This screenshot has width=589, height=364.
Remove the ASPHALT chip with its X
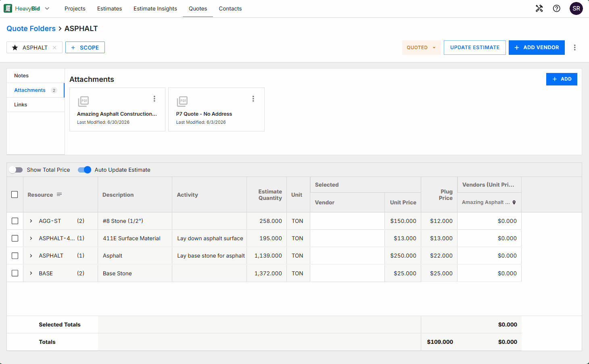click(x=54, y=48)
